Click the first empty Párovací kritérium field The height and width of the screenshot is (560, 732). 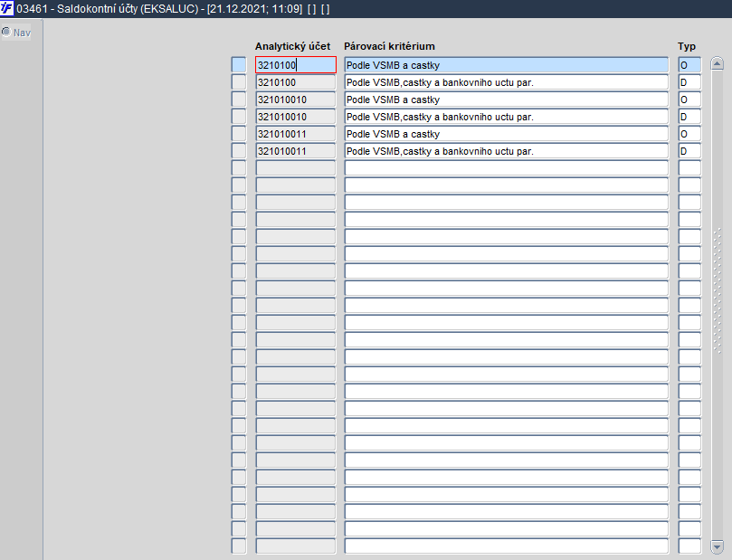[x=507, y=168]
